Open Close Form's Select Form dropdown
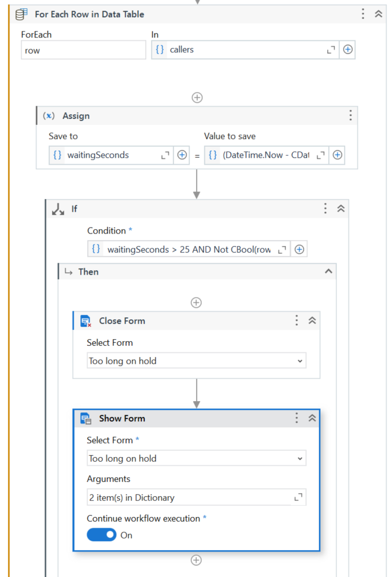The width and height of the screenshot is (392, 577). tap(196, 361)
